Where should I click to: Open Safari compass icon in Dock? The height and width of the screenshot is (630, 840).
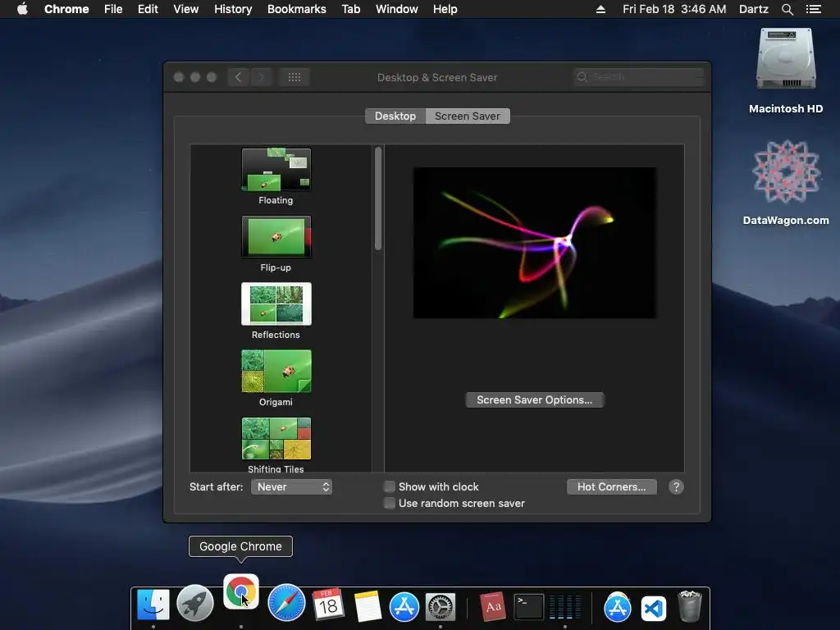pyautogui.click(x=286, y=603)
